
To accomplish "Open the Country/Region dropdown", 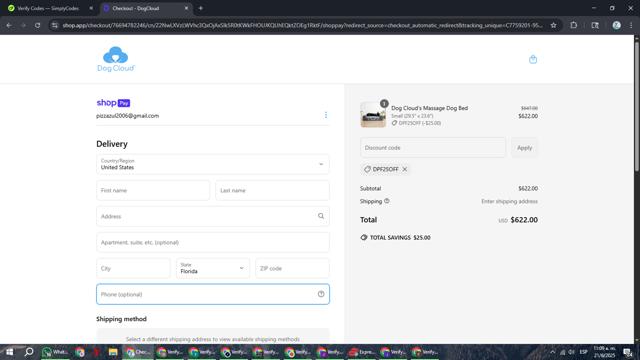I will tap(213, 164).
